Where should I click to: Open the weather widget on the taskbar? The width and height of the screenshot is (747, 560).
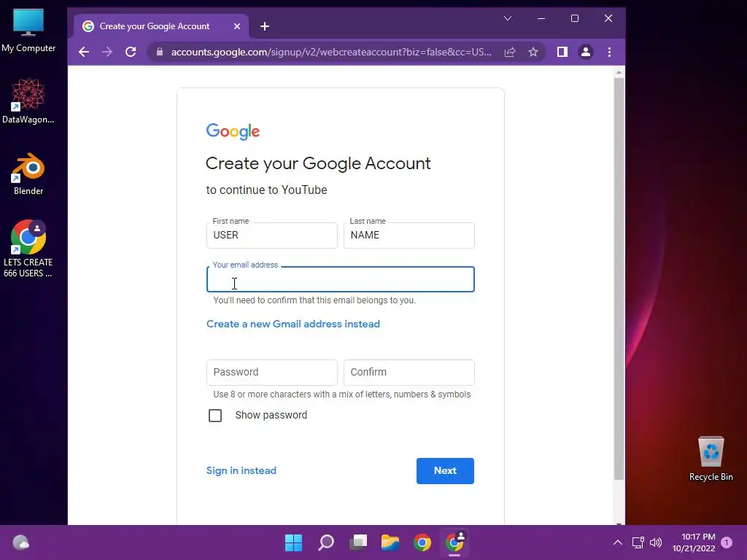coord(21,542)
